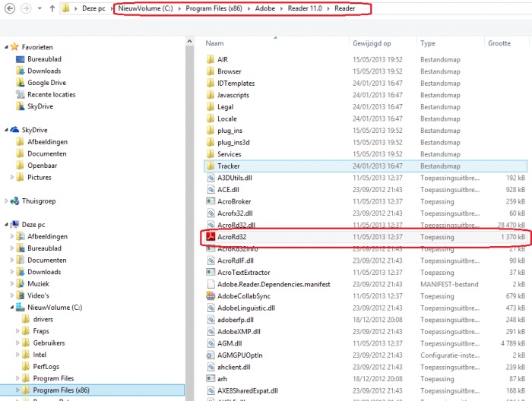Click 'AcroRdIF.dll' file name
This screenshot has width=532, height=401.
click(x=236, y=260)
